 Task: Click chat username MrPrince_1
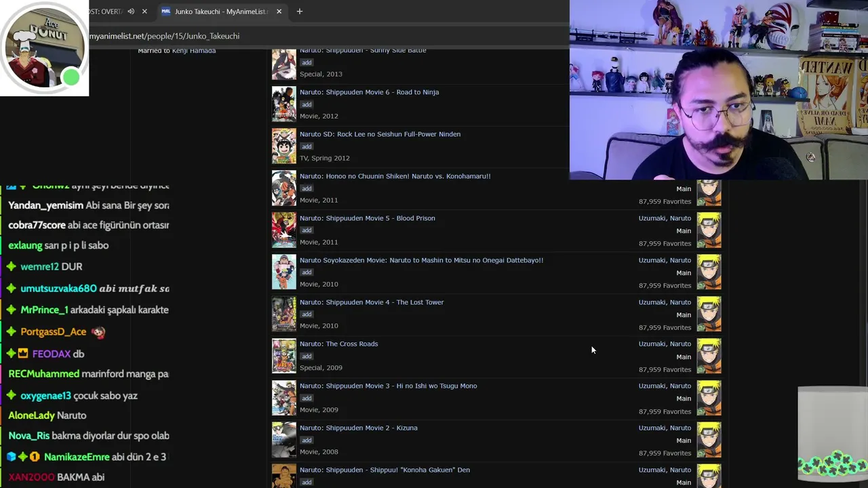[x=44, y=310]
